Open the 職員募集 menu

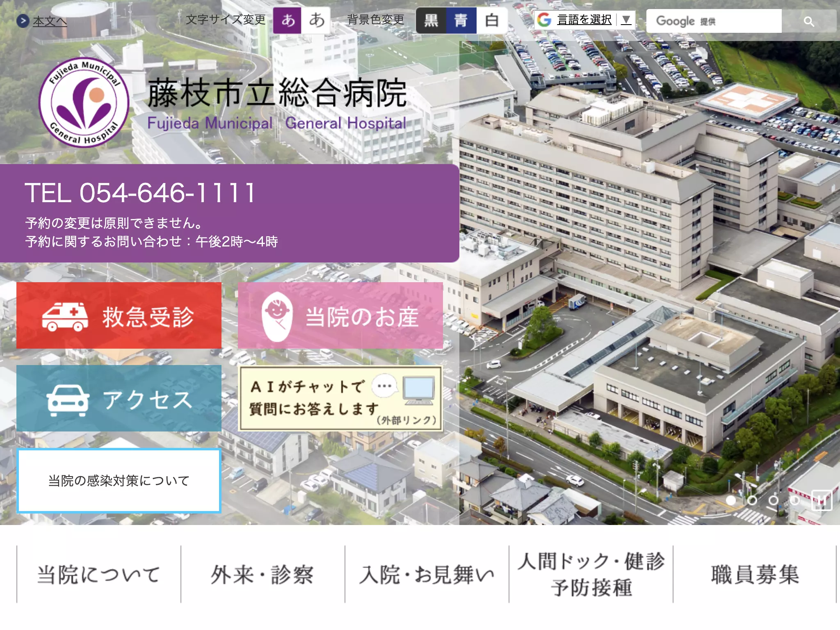point(755,574)
